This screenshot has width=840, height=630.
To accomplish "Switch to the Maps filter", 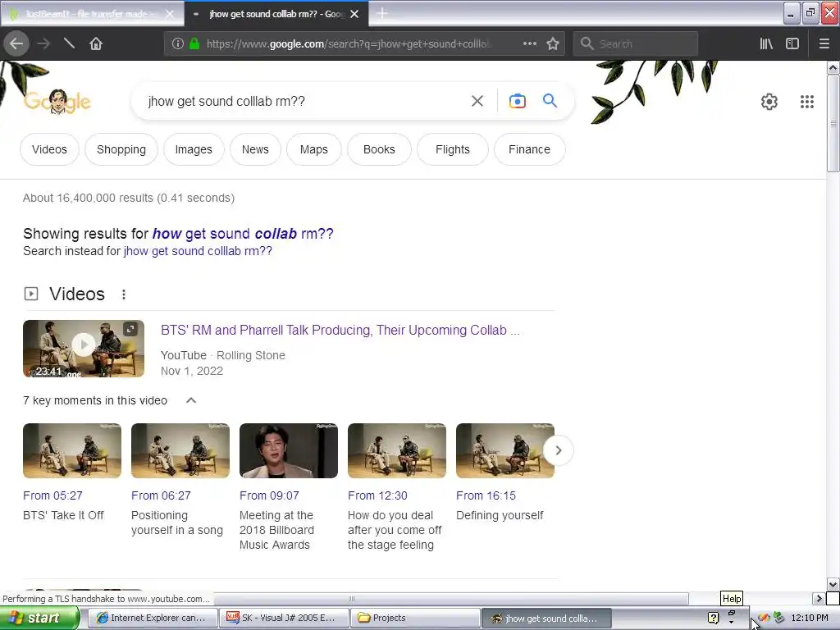I will [x=314, y=149].
